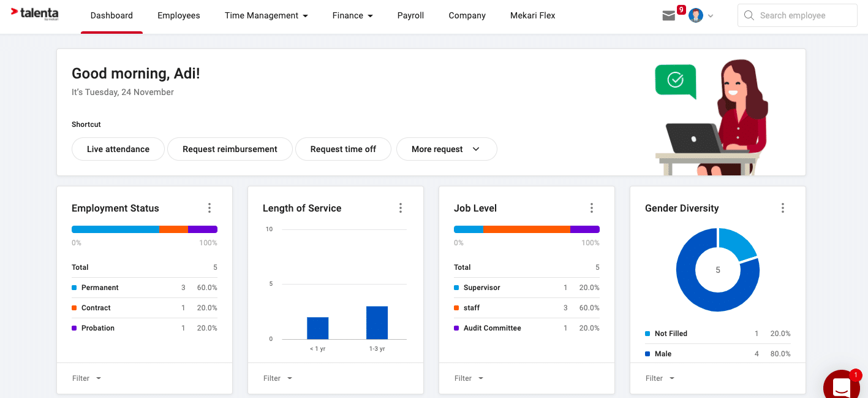Open the Mekari Flex tab
Viewport: 868px width, 398px height.
(x=532, y=16)
